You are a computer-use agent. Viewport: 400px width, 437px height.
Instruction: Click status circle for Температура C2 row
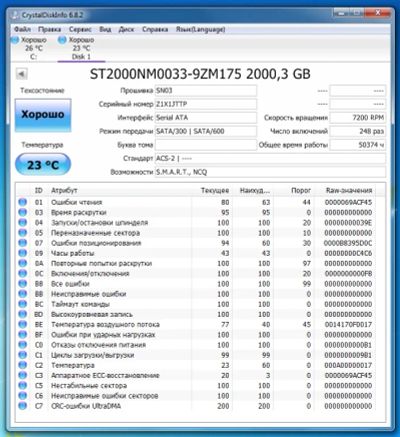[x=22, y=365]
